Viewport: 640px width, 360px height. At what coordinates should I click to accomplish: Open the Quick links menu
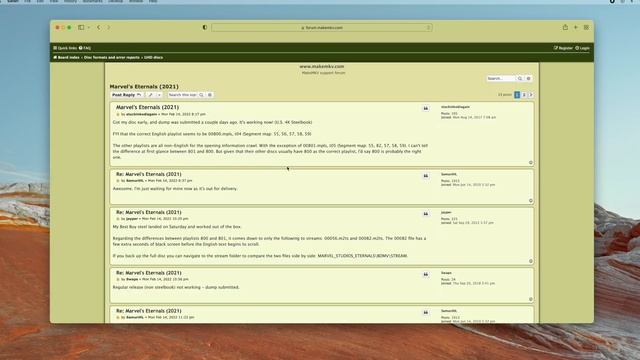(x=65, y=48)
